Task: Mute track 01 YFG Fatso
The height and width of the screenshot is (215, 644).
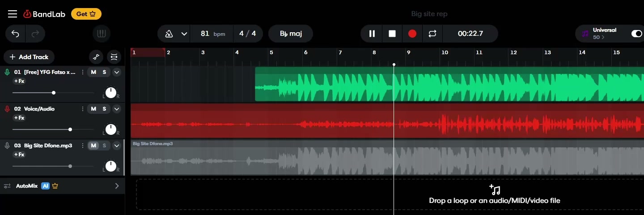Action: (x=93, y=72)
